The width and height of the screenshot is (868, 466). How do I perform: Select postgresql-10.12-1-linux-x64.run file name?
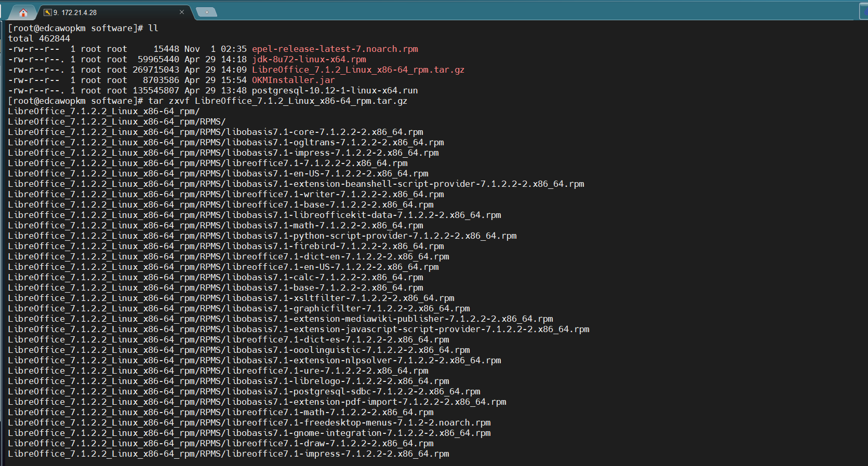[x=335, y=90]
